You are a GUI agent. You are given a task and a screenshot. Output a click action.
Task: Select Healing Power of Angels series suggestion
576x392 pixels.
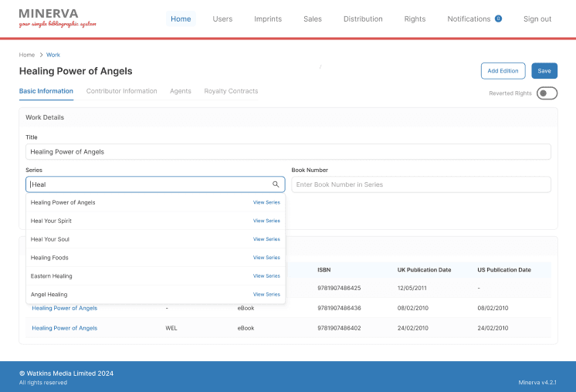coord(63,202)
